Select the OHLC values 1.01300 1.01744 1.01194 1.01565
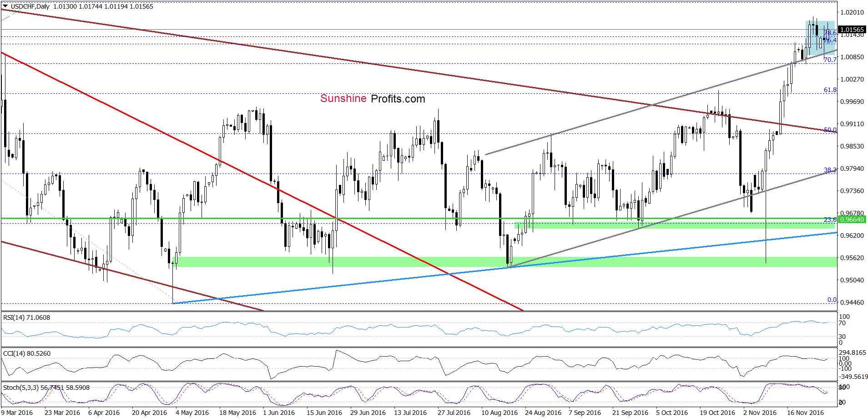Viewport: 868px width, 419px height. click(x=103, y=6)
